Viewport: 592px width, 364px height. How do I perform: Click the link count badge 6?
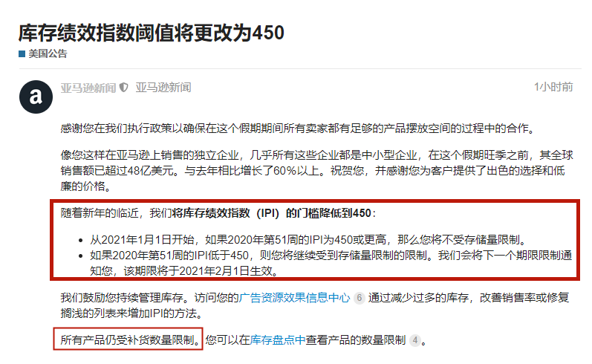coord(359,298)
